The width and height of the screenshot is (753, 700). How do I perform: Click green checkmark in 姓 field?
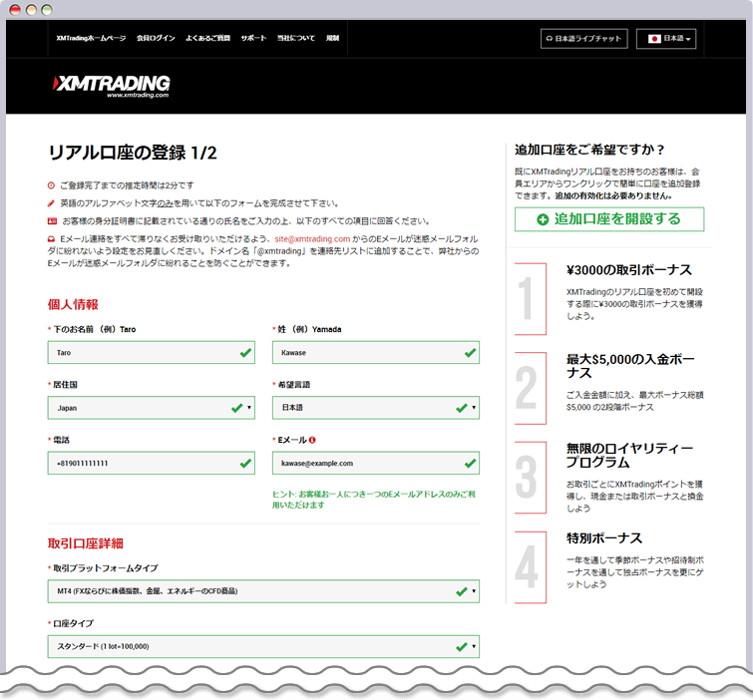click(470, 353)
